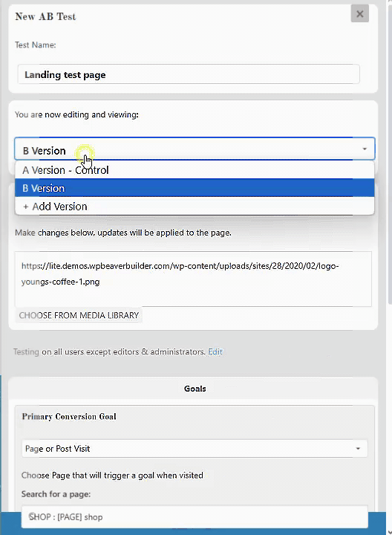The width and height of the screenshot is (392, 535).
Task: Click the 'You are now editing and viewing' label
Action: (x=76, y=114)
